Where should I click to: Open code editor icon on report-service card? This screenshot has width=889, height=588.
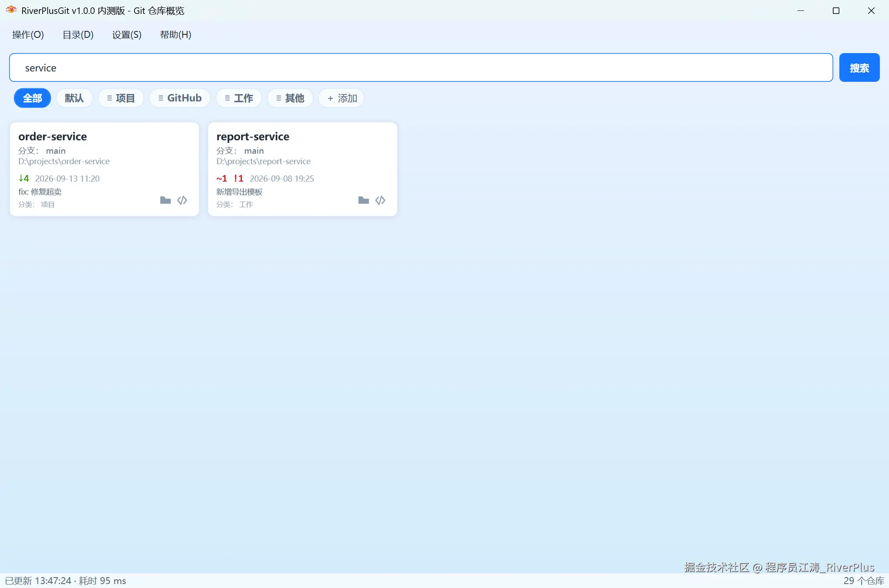[380, 200]
